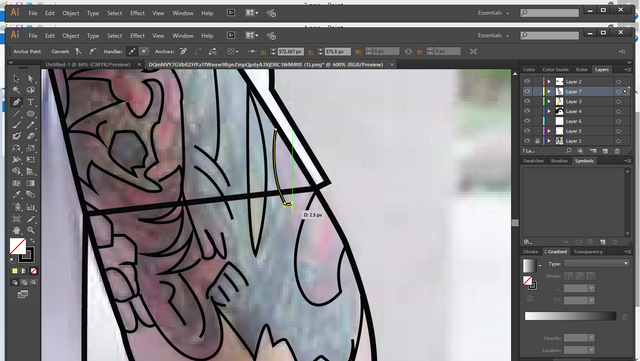Screen dimensions: 640x361
Task: Toggle Layer 4 visibility
Action: click(527, 111)
